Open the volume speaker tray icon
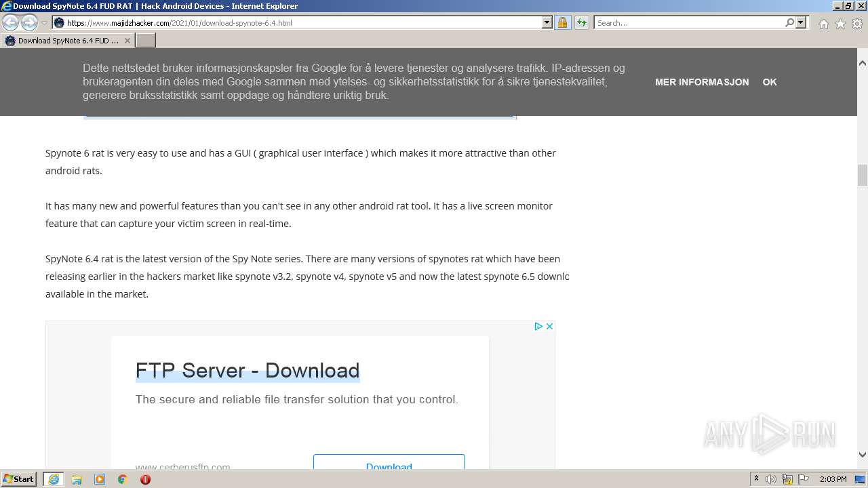The image size is (868, 488). click(771, 479)
